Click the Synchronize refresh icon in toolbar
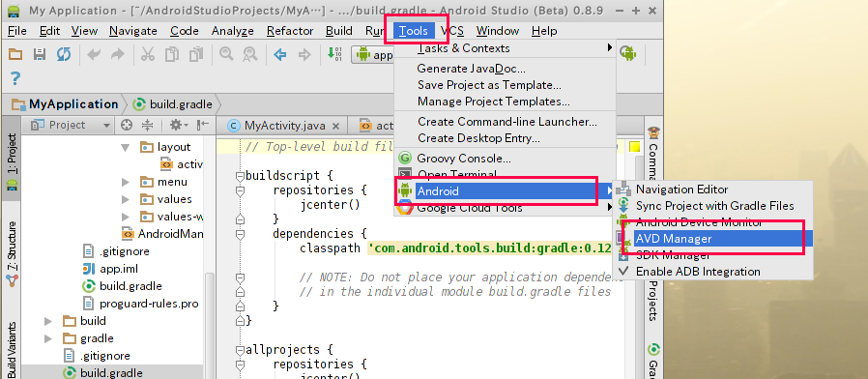This screenshot has width=868, height=379. 64,54
